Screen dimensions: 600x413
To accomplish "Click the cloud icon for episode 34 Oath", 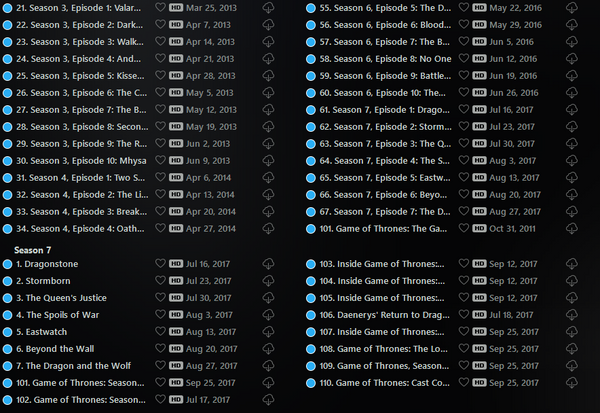I will coord(268,229).
